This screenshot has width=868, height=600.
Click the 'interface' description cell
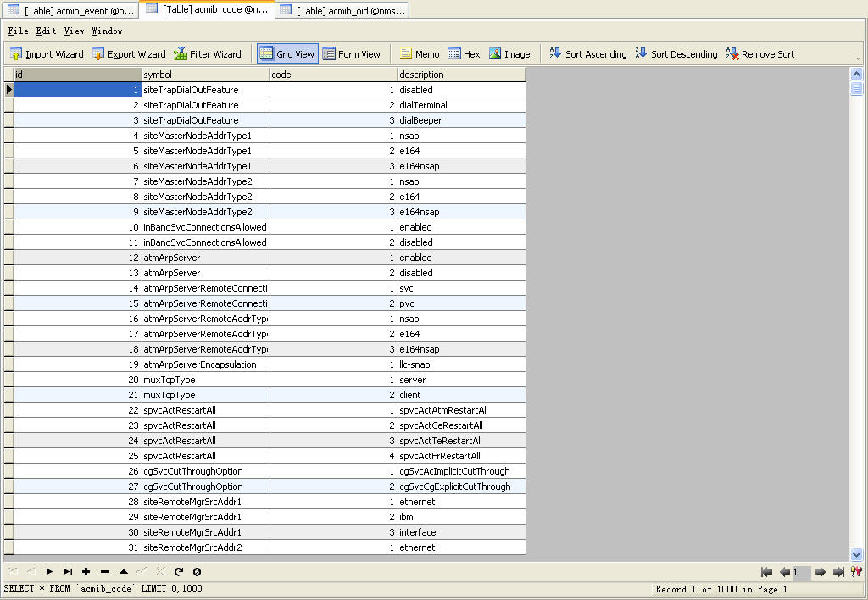pos(462,532)
